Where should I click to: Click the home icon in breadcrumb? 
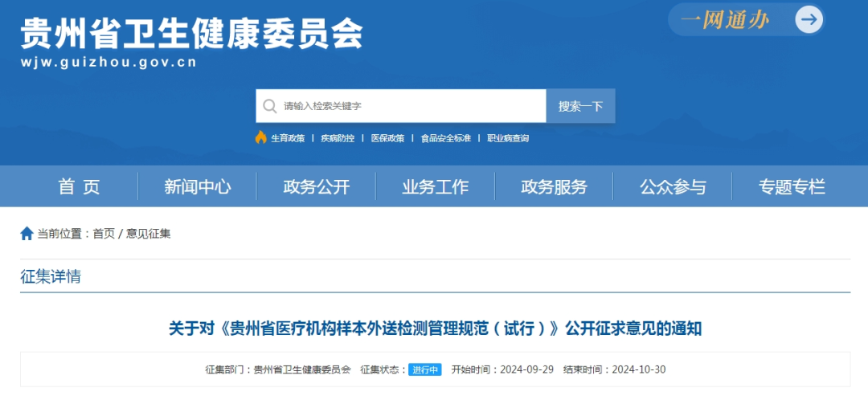27,234
